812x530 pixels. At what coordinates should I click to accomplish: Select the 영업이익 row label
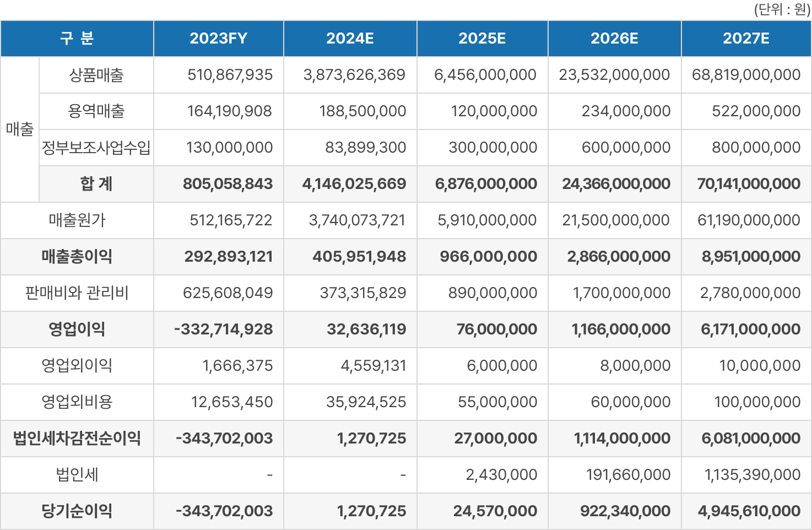point(77,329)
